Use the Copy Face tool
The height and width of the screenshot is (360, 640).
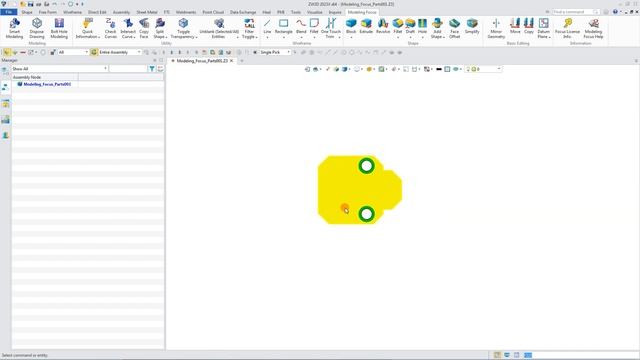pyautogui.click(x=144, y=29)
